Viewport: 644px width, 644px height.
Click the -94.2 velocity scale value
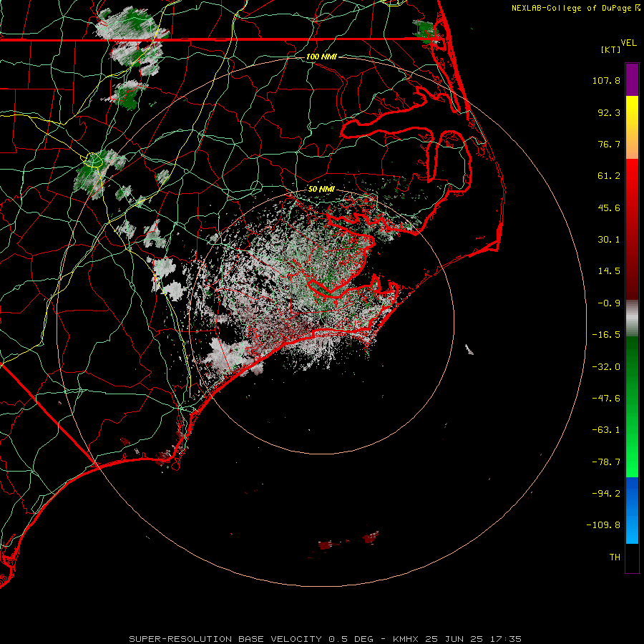606,493
